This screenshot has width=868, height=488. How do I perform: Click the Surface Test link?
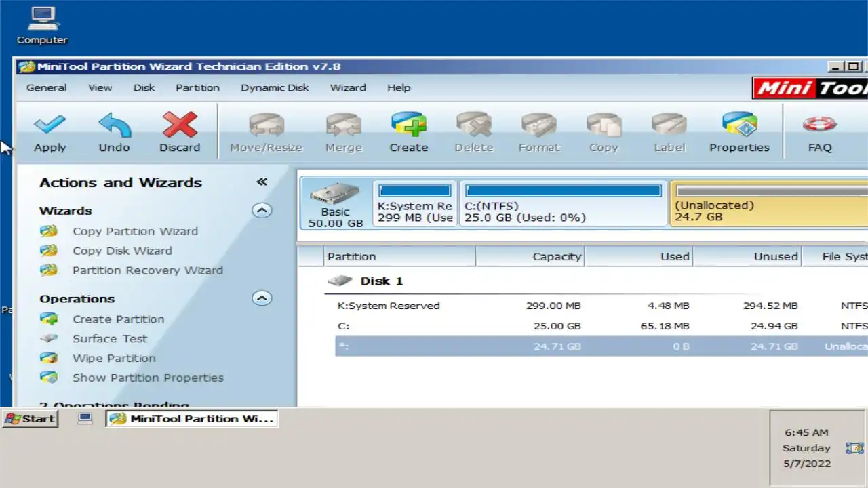pyautogui.click(x=110, y=338)
